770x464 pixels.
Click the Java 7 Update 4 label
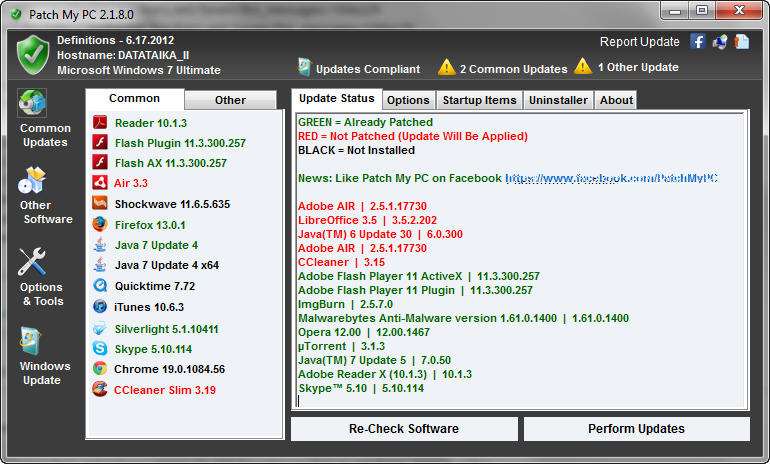tap(156, 246)
